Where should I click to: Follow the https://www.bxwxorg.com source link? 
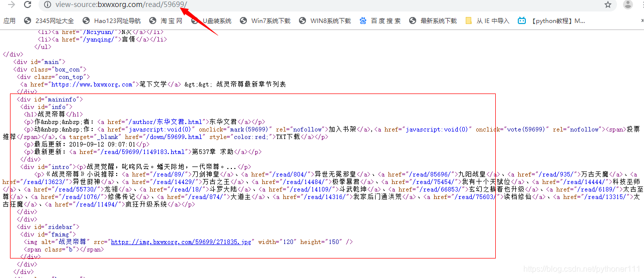coord(92,84)
